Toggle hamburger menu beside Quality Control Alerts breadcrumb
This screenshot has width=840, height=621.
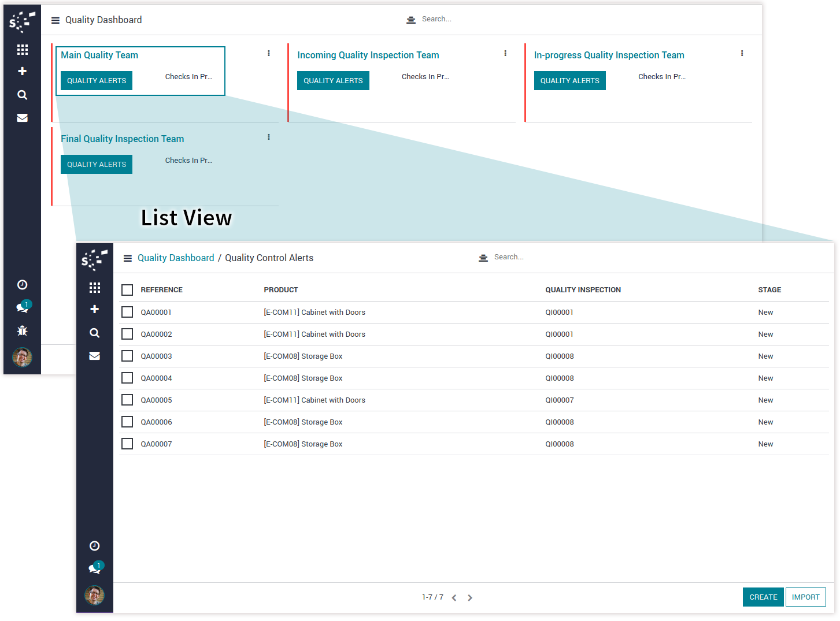pos(128,258)
